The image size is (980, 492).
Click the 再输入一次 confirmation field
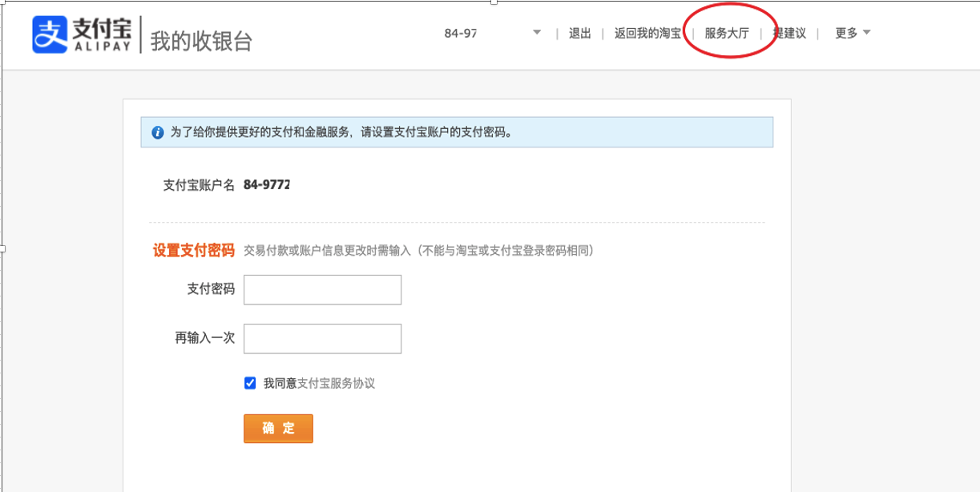tap(322, 339)
